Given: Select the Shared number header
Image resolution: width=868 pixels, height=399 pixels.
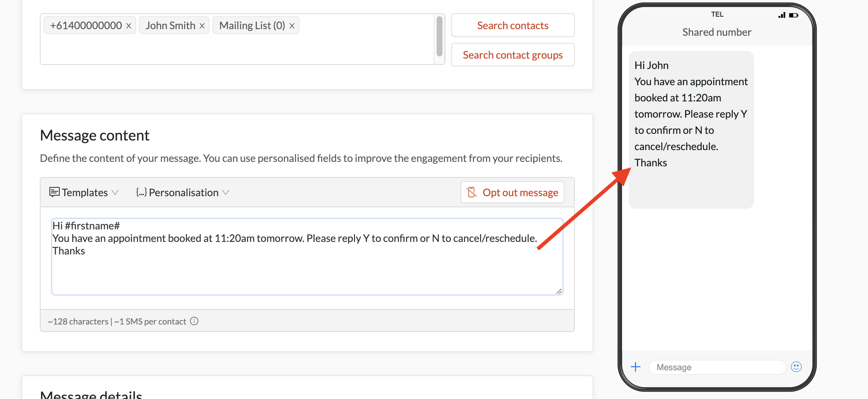Looking at the screenshot, I should point(716,32).
